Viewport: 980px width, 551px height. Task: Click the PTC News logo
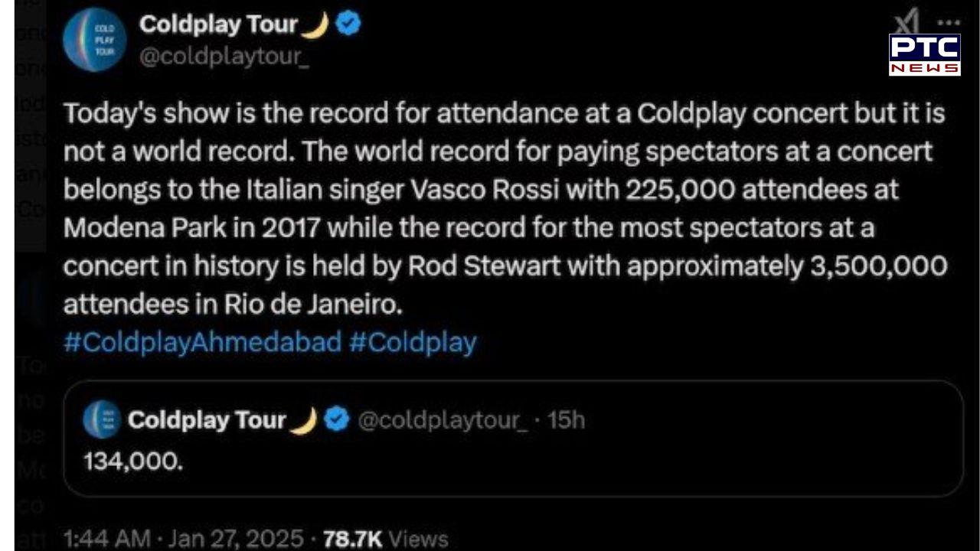click(x=924, y=55)
